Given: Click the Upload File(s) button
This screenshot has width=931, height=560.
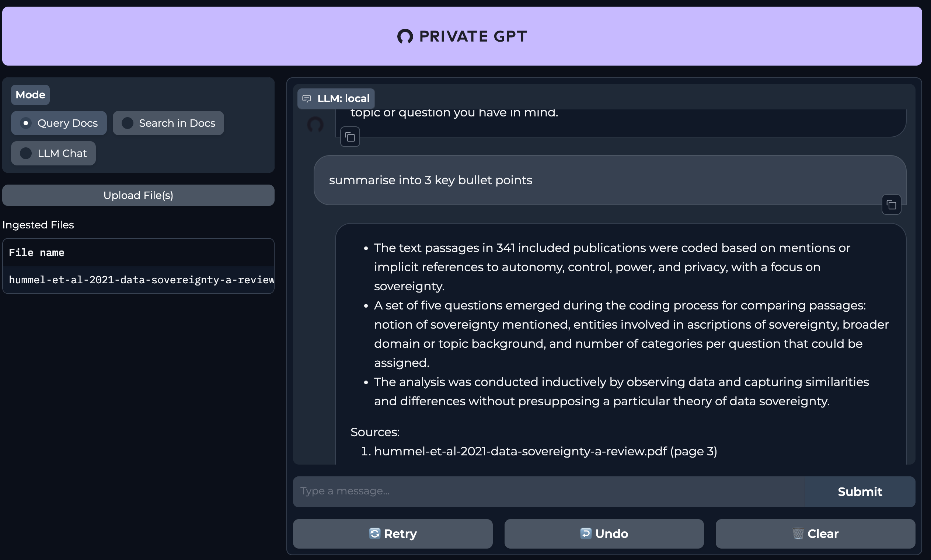Looking at the screenshot, I should (138, 195).
